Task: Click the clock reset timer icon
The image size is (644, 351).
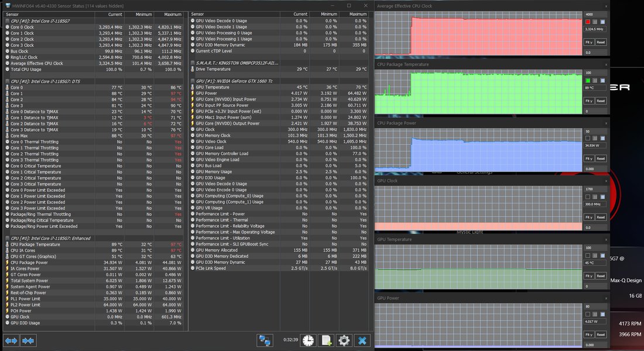Action: 308,340
